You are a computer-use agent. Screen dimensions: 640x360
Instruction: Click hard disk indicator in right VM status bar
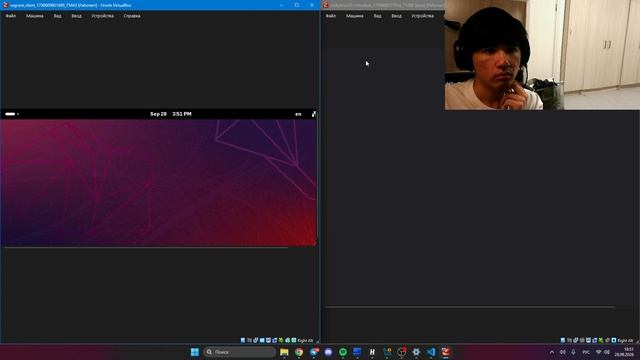(x=563, y=340)
